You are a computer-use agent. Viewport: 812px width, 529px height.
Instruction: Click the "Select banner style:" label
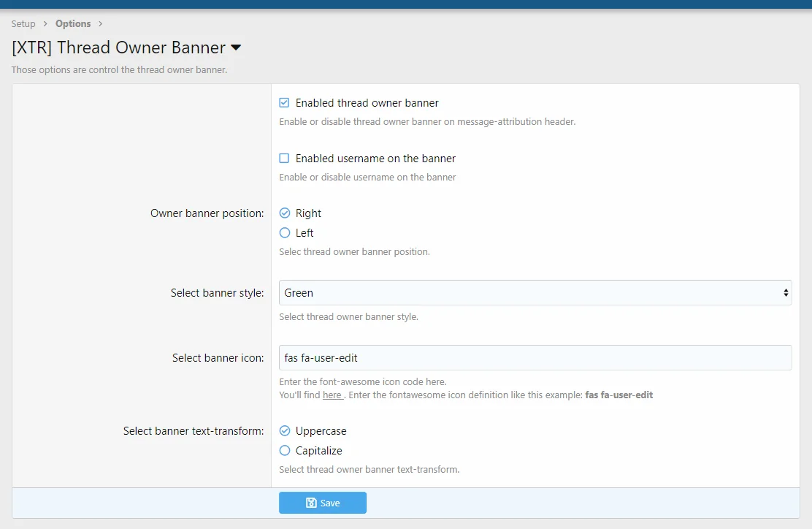(x=217, y=293)
